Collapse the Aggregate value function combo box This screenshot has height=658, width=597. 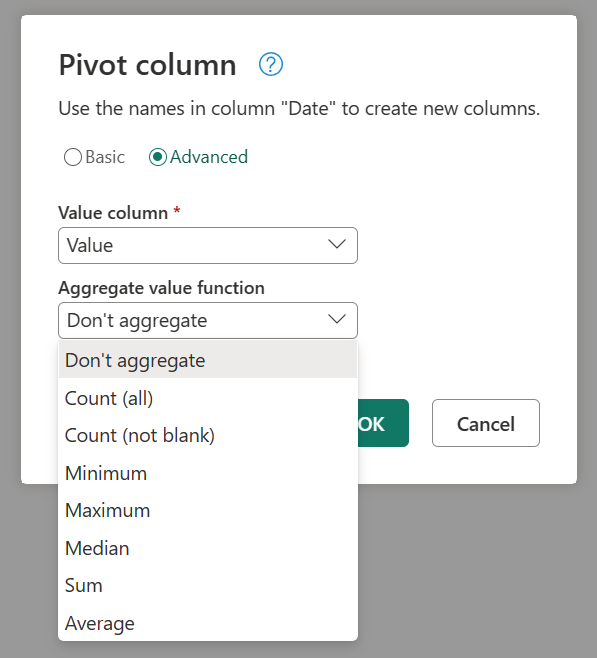click(208, 320)
